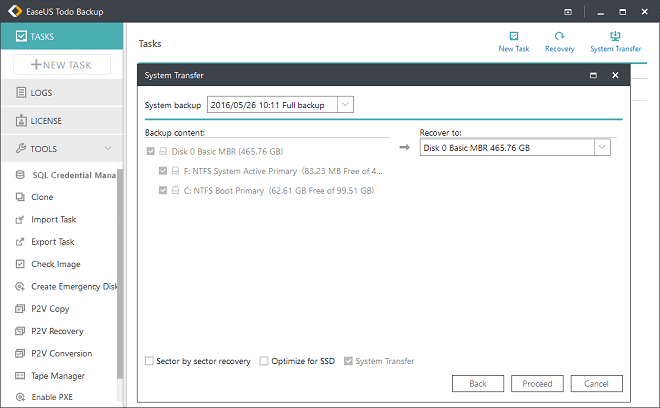Maximize the System Transfer dialog
The height and width of the screenshot is (408, 660).
[593, 75]
